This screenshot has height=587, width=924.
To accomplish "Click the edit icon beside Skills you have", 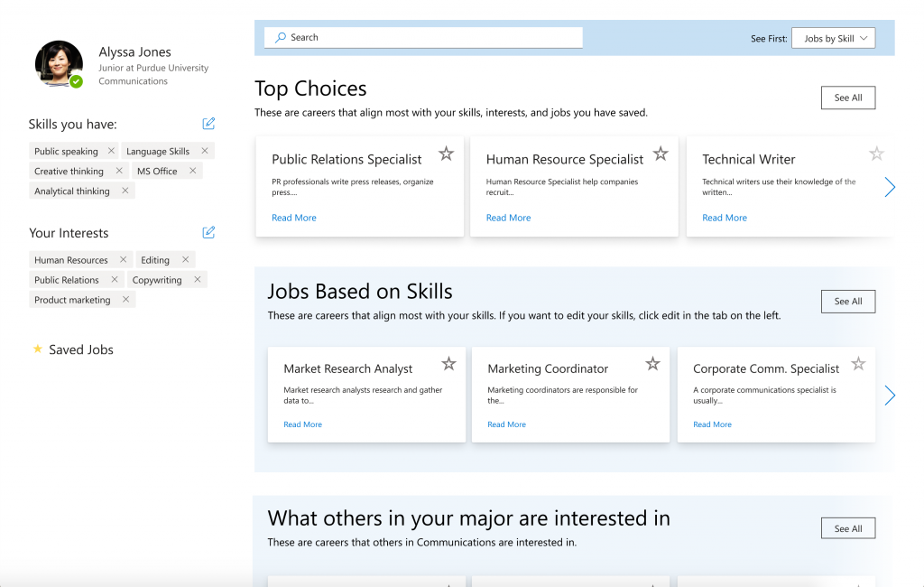I will pos(208,124).
